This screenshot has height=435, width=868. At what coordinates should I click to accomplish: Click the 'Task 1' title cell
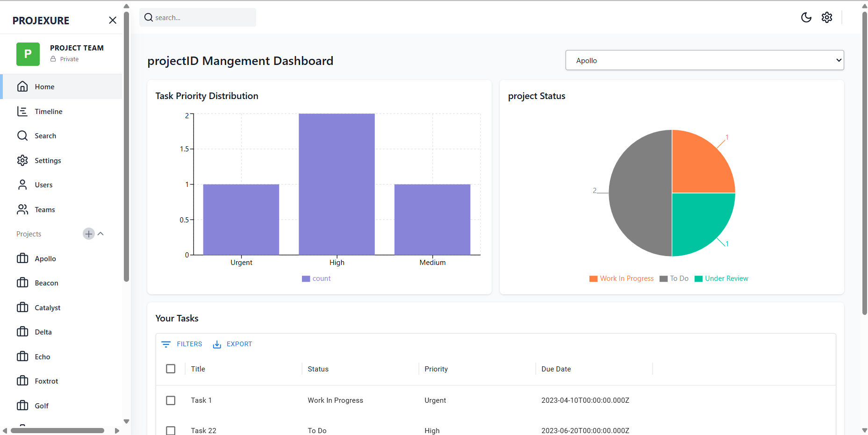click(x=201, y=400)
